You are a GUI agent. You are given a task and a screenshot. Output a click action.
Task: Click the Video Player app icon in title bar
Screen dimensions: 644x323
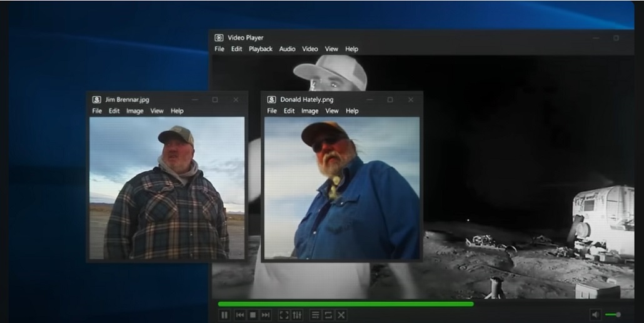point(219,37)
